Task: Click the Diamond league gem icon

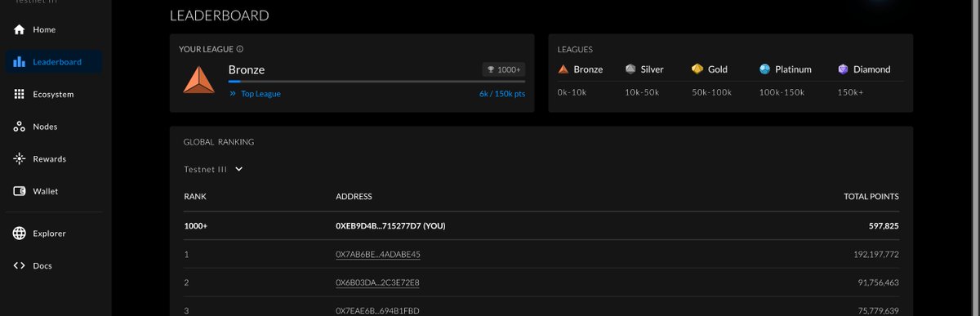Action: point(843,69)
